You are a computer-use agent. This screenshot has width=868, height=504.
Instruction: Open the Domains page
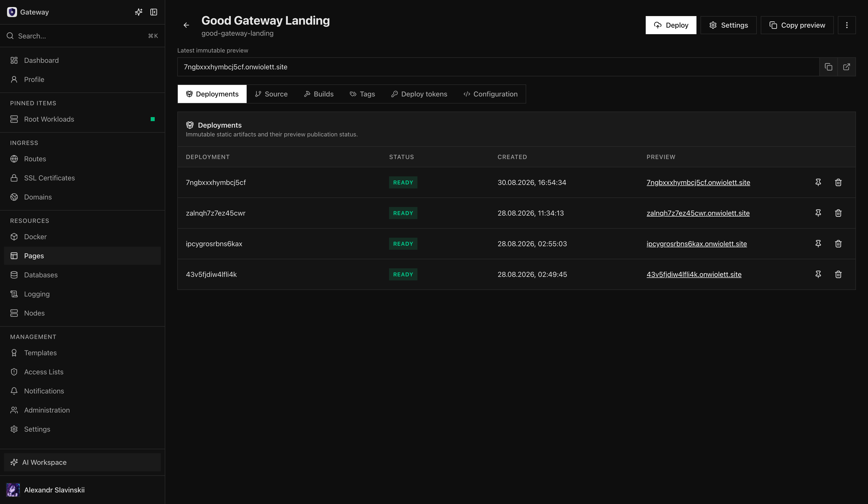[82, 197]
